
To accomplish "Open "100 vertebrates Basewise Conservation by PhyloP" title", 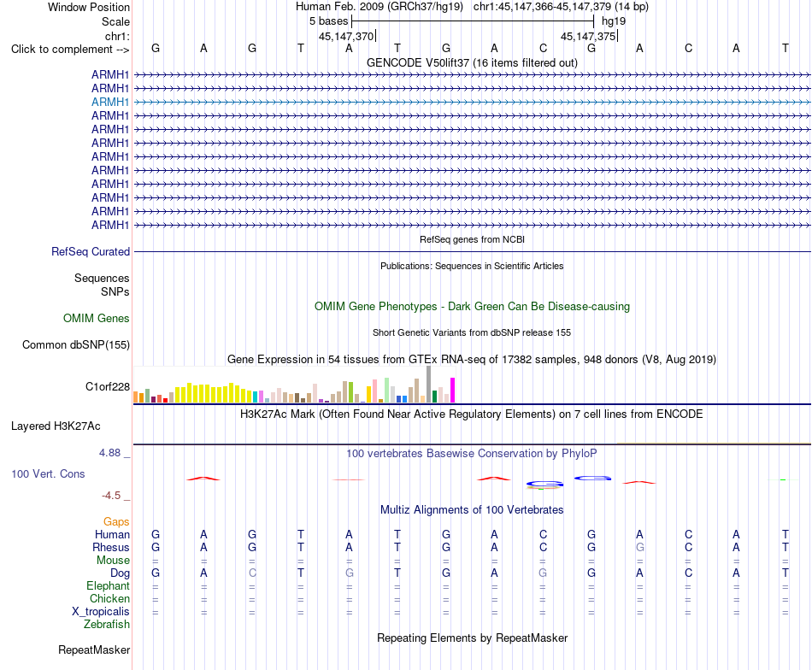I will click(472, 454).
